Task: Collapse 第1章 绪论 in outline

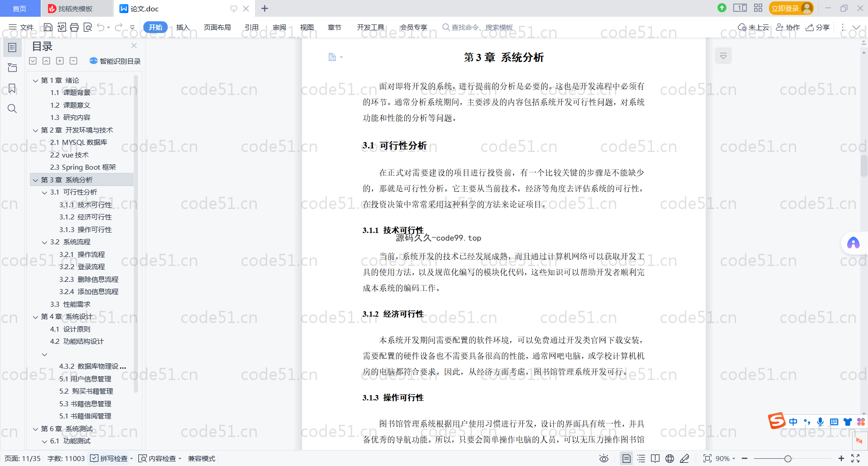Action: (x=35, y=81)
